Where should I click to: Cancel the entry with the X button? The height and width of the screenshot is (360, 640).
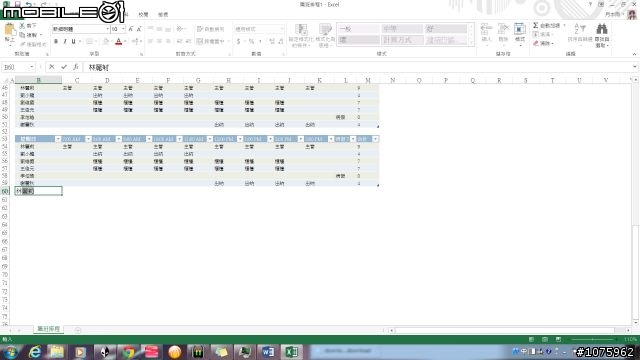click(51, 67)
